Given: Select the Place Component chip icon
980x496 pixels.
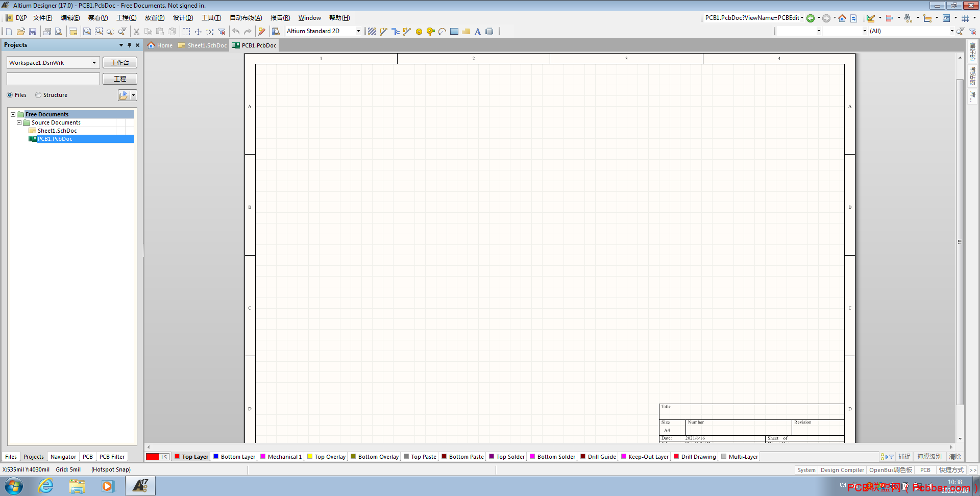Looking at the screenshot, I should pyautogui.click(x=489, y=32).
